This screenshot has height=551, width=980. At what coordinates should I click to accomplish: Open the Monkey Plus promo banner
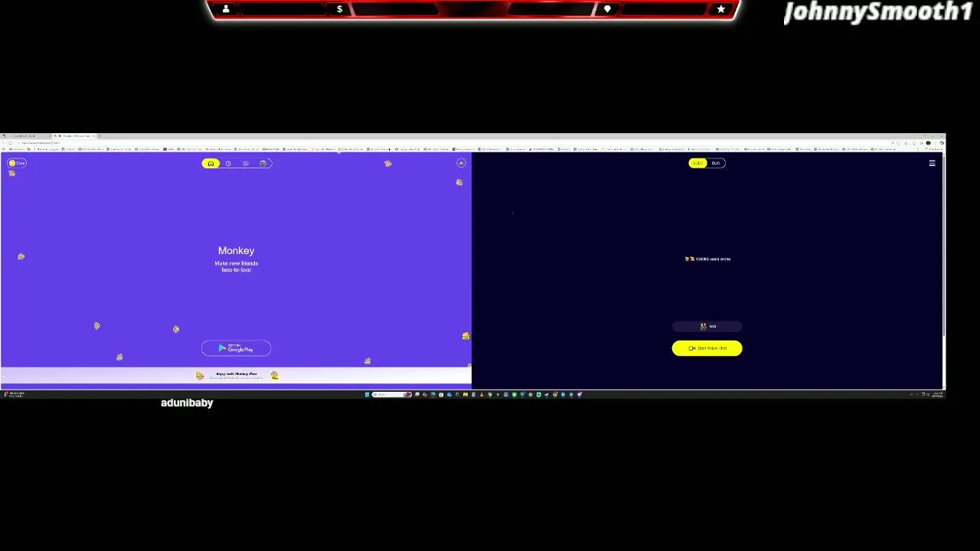pos(236,375)
